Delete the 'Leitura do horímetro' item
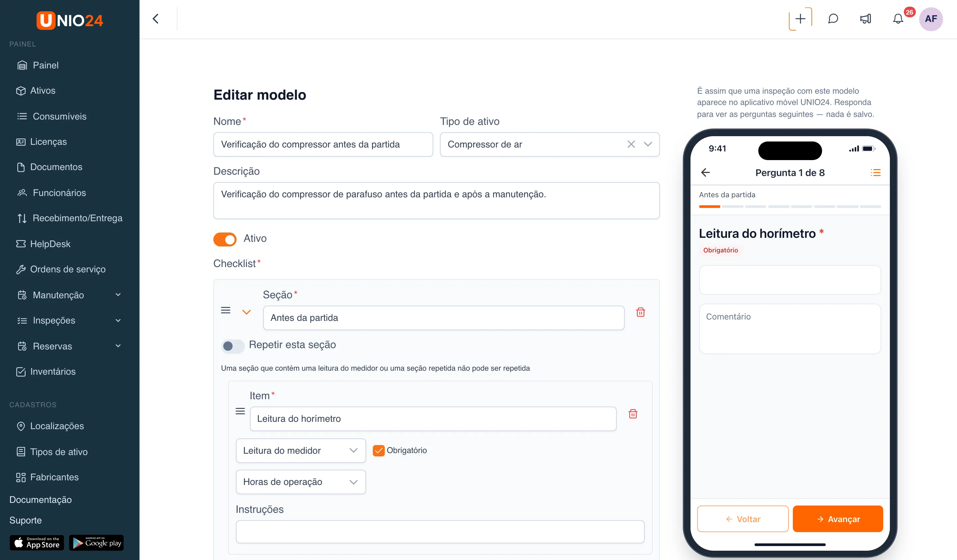 (x=633, y=414)
